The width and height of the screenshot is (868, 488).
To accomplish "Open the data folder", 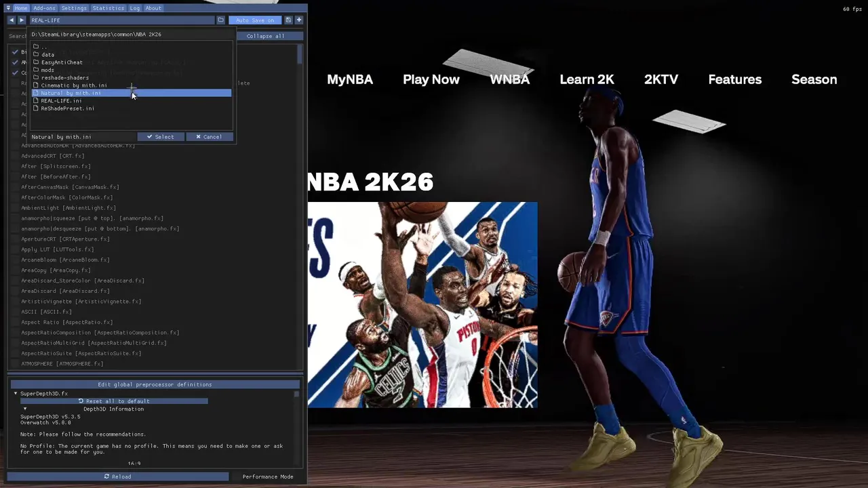I will (132, 54).
